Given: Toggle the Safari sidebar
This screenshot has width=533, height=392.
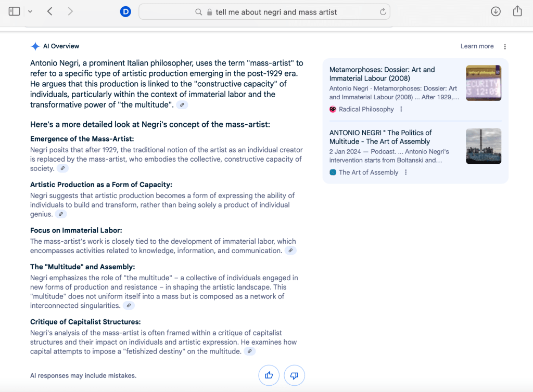Looking at the screenshot, I should 14,11.
